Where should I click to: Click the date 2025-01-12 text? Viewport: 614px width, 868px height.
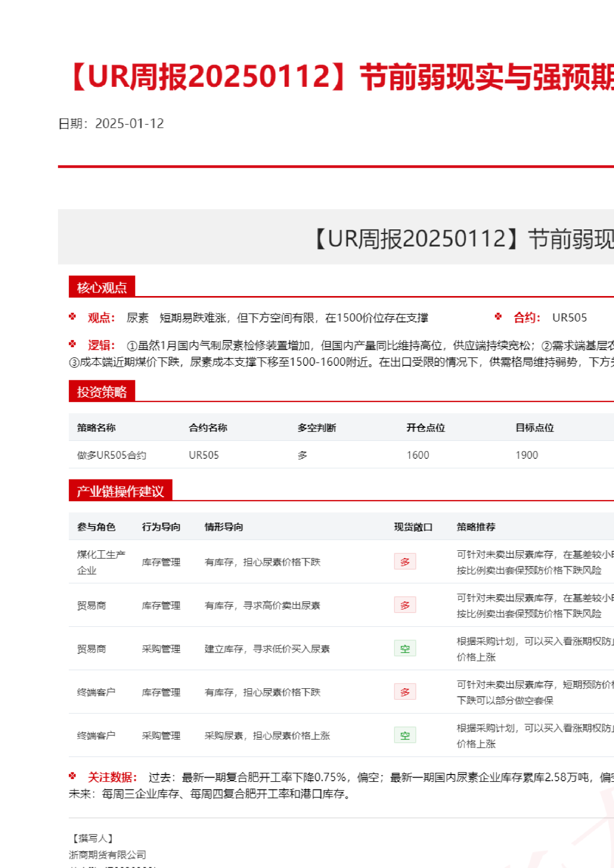pos(129,123)
